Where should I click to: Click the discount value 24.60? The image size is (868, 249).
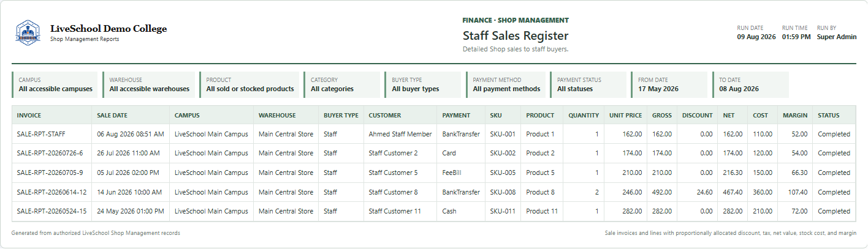coord(704,192)
